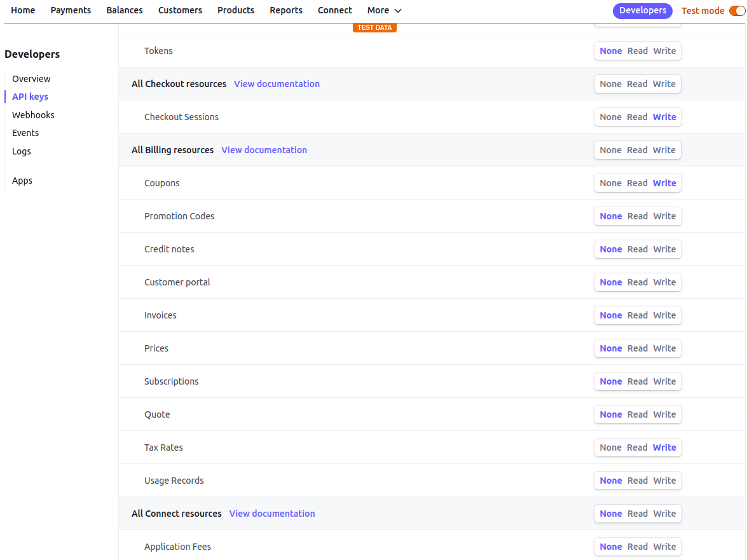Set Credit notes permission to Write

664,249
